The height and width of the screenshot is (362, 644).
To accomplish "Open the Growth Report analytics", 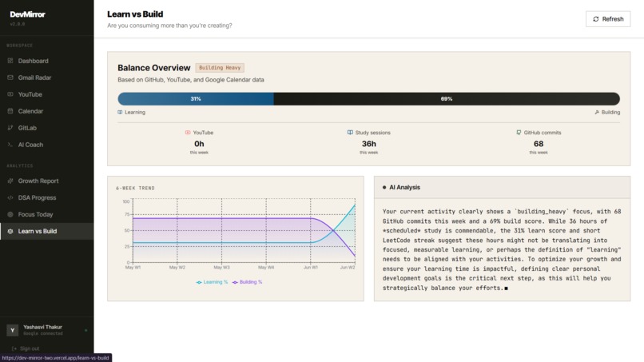I will (47, 181).
